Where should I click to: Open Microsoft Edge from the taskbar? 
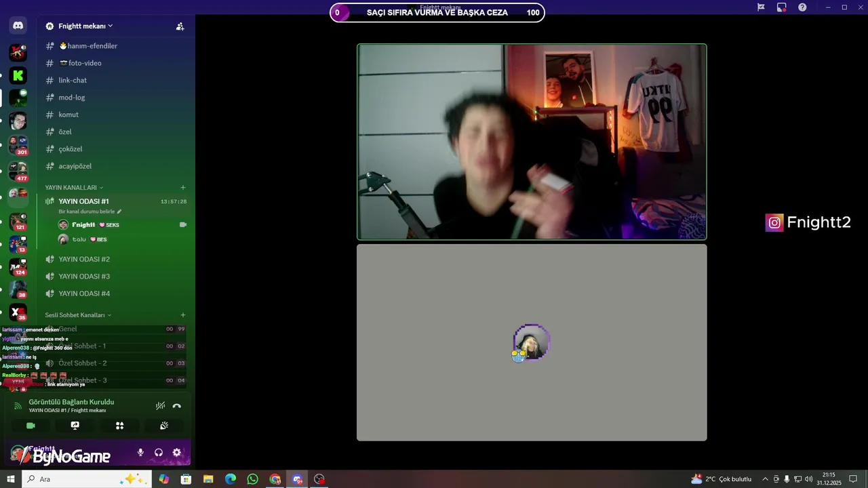pyautogui.click(x=231, y=479)
